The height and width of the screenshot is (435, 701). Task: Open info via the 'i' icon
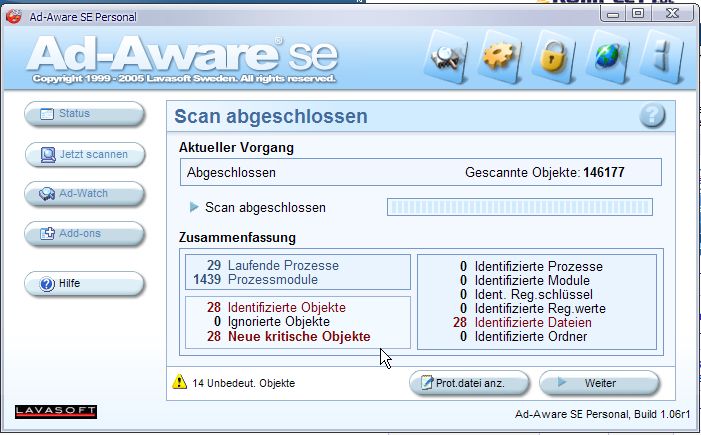click(x=662, y=57)
